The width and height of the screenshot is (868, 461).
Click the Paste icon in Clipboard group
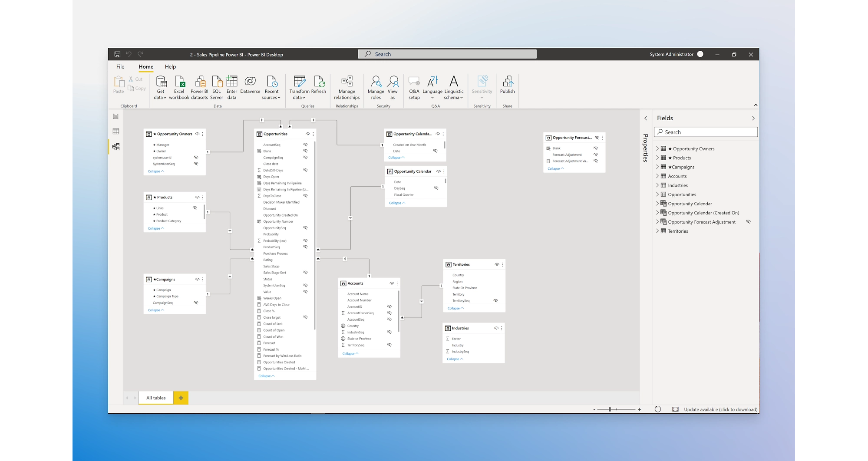pyautogui.click(x=119, y=82)
